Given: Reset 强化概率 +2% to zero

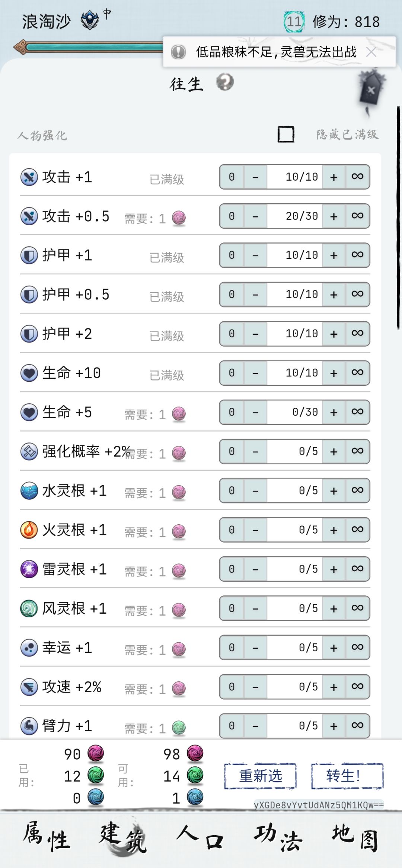Looking at the screenshot, I should (232, 451).
